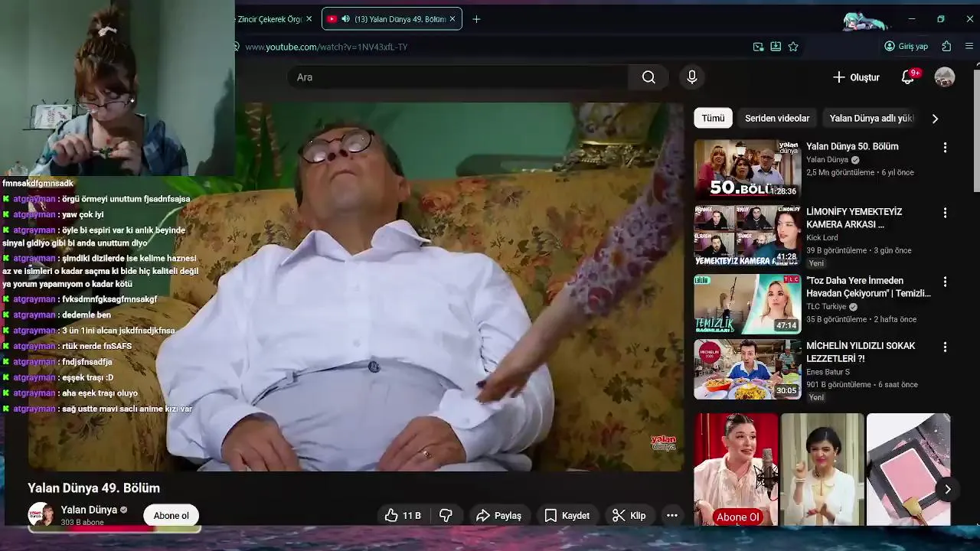
Task: Open the LİMONİFY YEMEKTEYİZ KAMERA ARKASI thumbnail
Action: tap(747, 235)
